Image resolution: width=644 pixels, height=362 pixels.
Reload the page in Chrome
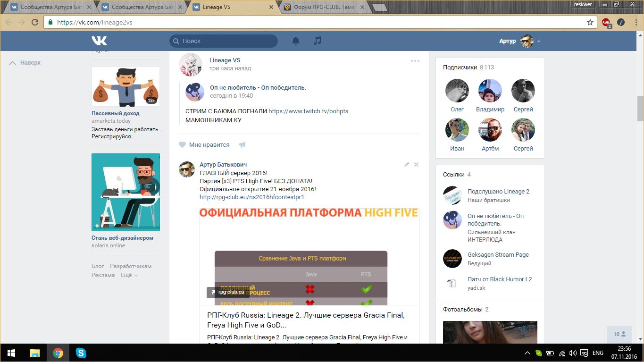35,22
